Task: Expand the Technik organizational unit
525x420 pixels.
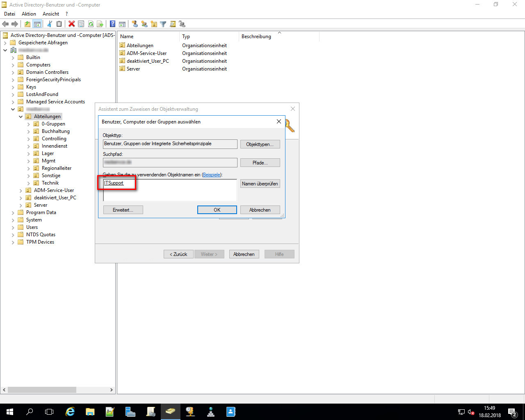Action: point(29,183)
